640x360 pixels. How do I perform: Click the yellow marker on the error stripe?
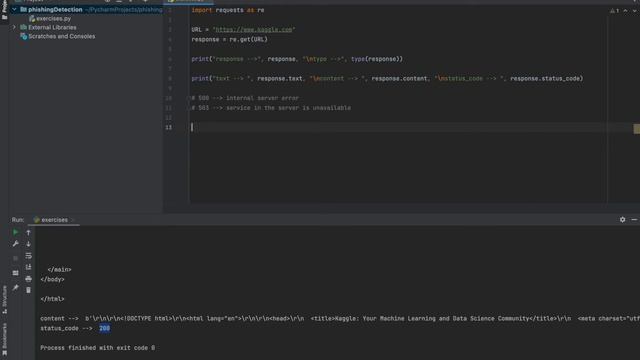point(636,129)
